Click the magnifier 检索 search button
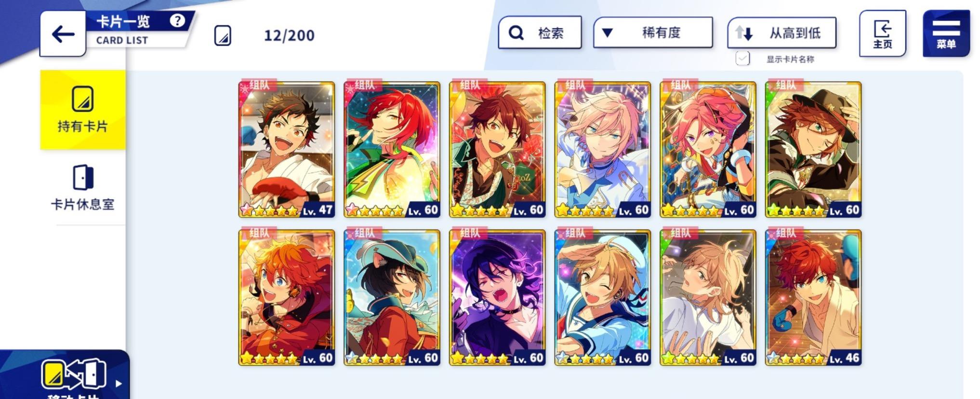 pos(540,33)
